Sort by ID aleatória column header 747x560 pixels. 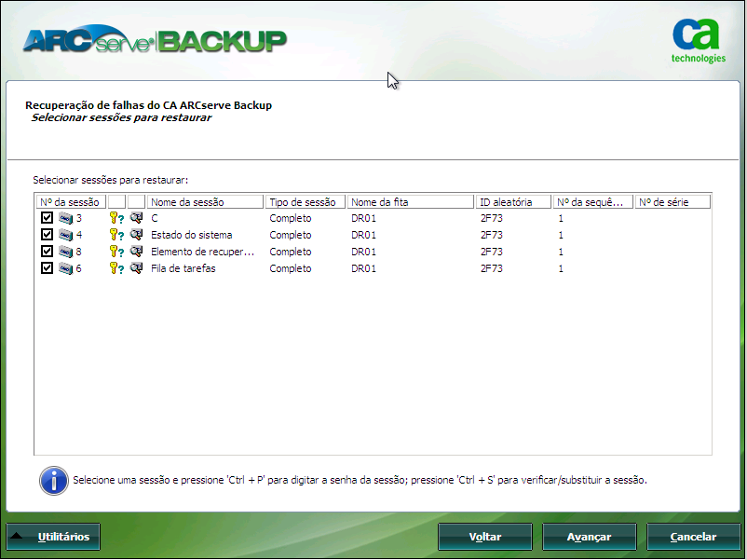(x=513, y=202)
